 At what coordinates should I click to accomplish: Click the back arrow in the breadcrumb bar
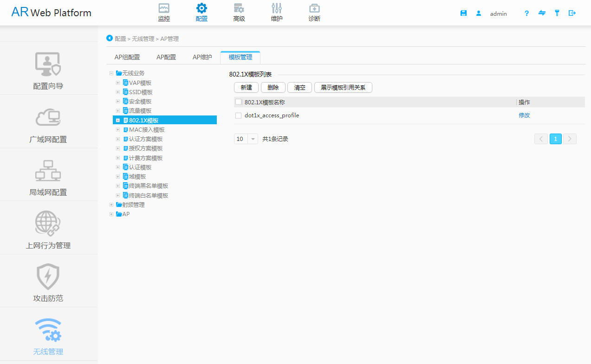[x=109, y=38]
